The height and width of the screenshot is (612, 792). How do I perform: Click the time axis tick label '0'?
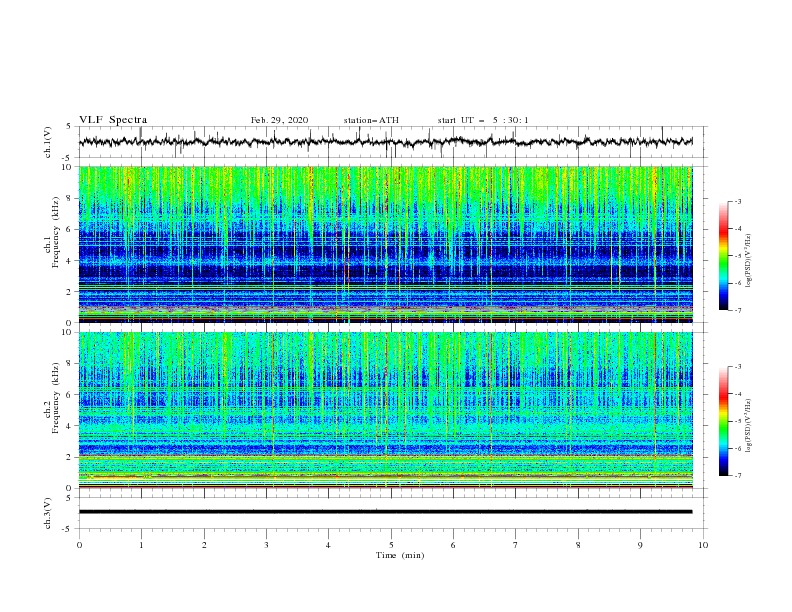pyautogui.click(x=79, y=545)
